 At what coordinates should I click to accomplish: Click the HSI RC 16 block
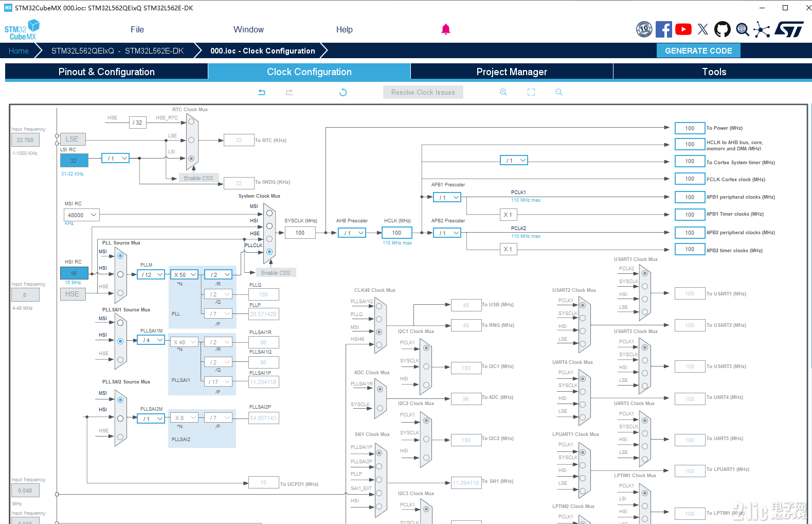(x=74, y=273)
